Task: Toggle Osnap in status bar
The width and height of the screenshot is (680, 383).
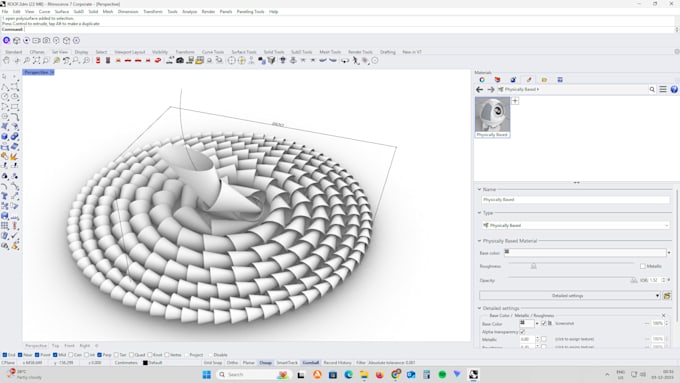Action: [x=265, y=363]
